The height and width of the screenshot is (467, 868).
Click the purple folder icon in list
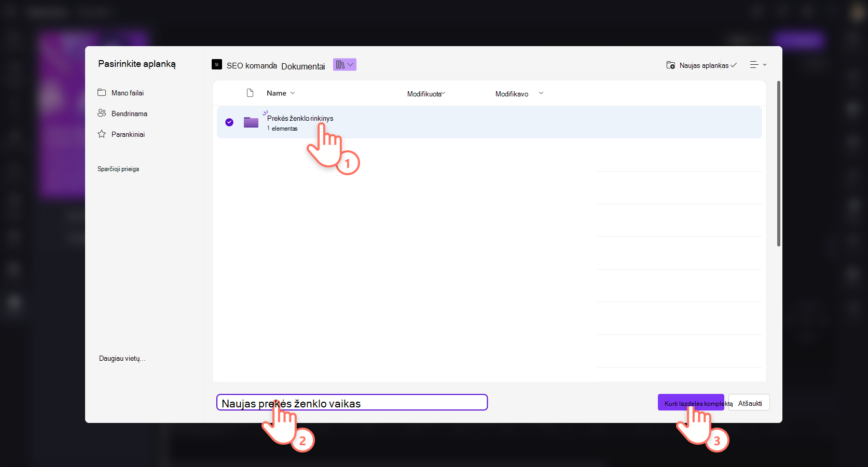(251, 122)
